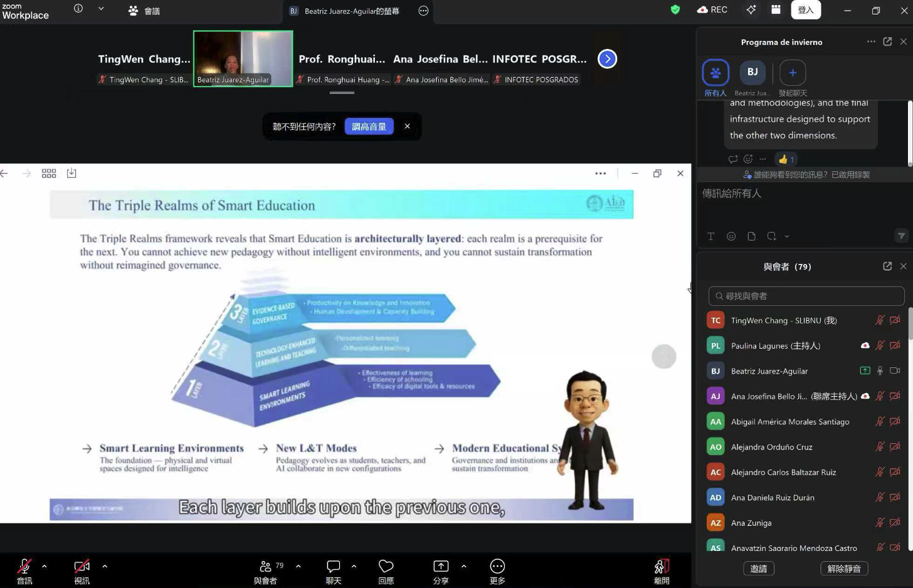Select the Everyone chat tab
Viewport: 913px width, 588px height.
pos(715,73)
